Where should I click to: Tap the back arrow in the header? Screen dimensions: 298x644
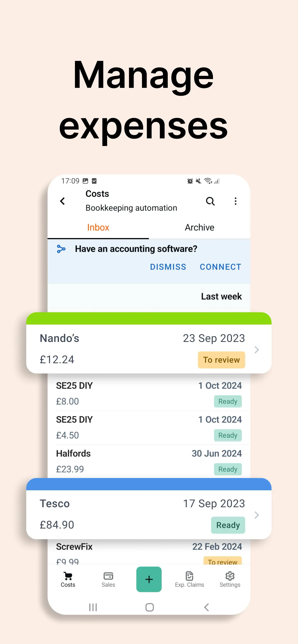[62, 201]
